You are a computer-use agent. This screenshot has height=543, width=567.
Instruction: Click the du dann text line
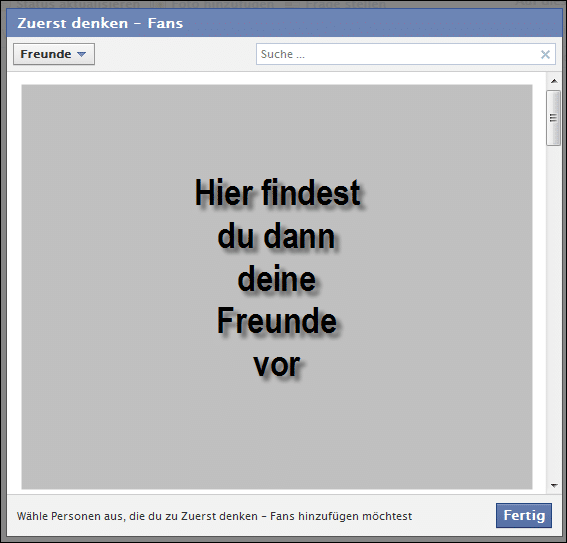[276, 237]
